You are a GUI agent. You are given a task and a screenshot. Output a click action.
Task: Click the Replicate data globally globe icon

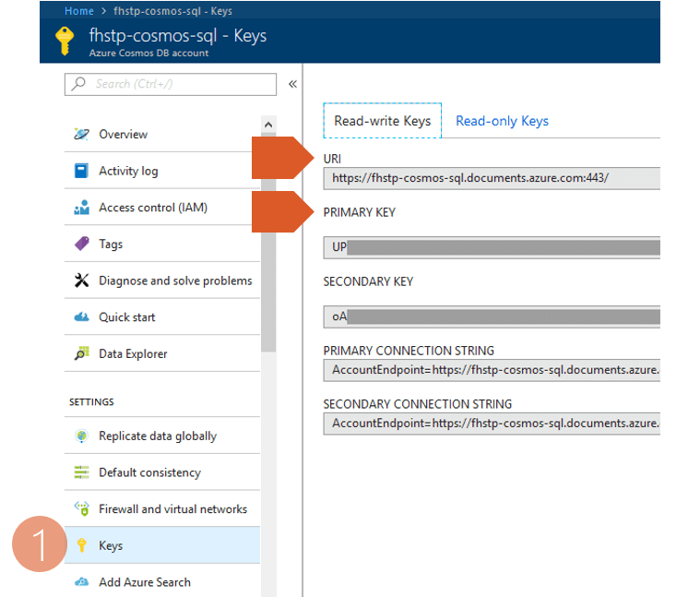click(x=81, y=436)
